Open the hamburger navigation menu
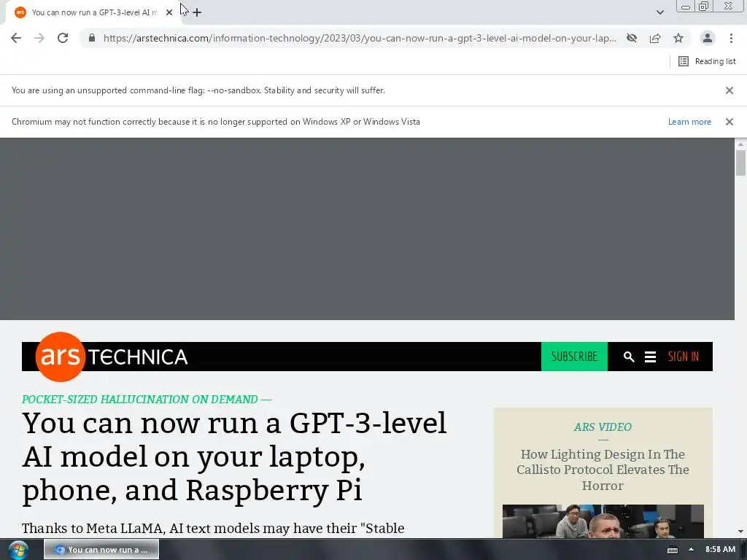This screenshot has width=747, height=560. click(x=650, y=357)
